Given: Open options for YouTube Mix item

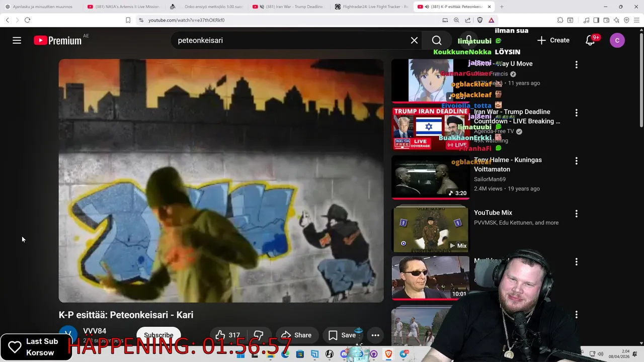Looking at the screenshot, I should pos(576,214).
